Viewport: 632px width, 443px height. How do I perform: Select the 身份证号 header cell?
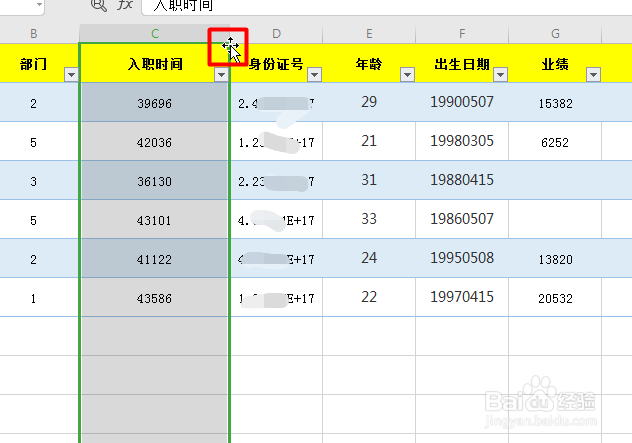pos(276,63)
